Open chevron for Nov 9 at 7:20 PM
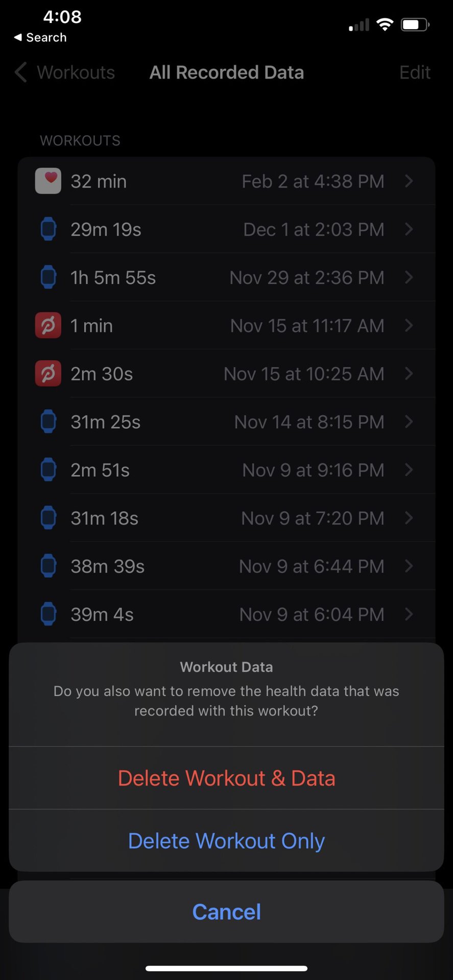 (x=409, y=518)
